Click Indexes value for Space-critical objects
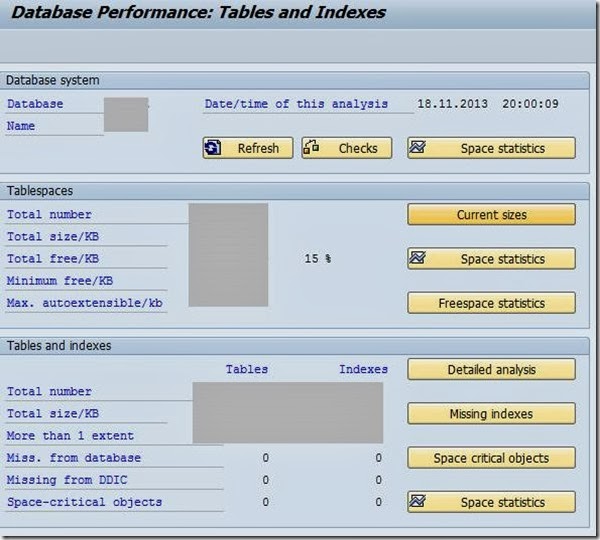This screenshot has width=600, height=540. coord(378,502)
